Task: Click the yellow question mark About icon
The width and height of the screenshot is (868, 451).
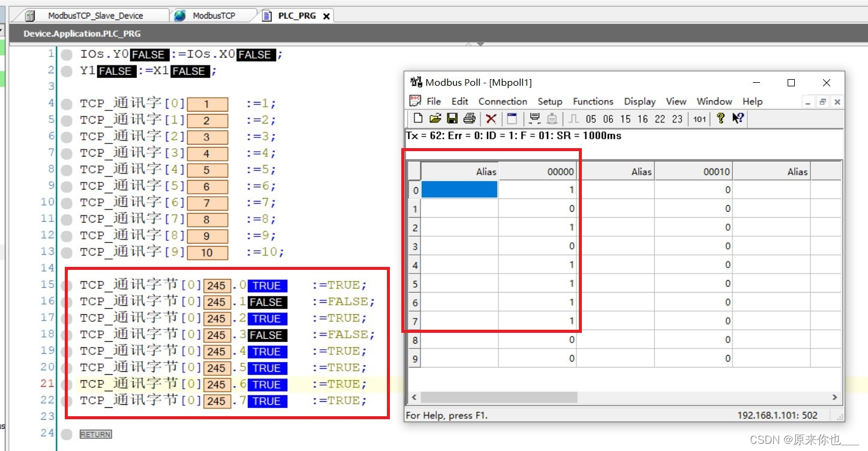Action: [721, 118]
